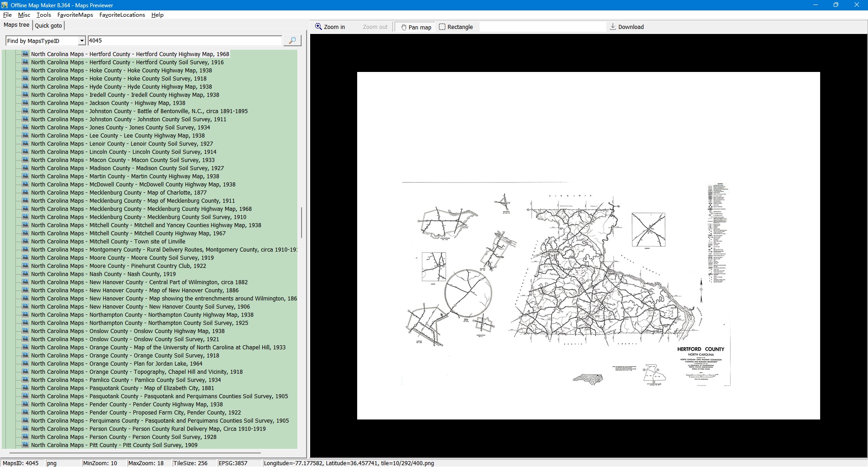
Task: Click map icon beside Map of Charlotte, 1877
Action: click(25, 192)
